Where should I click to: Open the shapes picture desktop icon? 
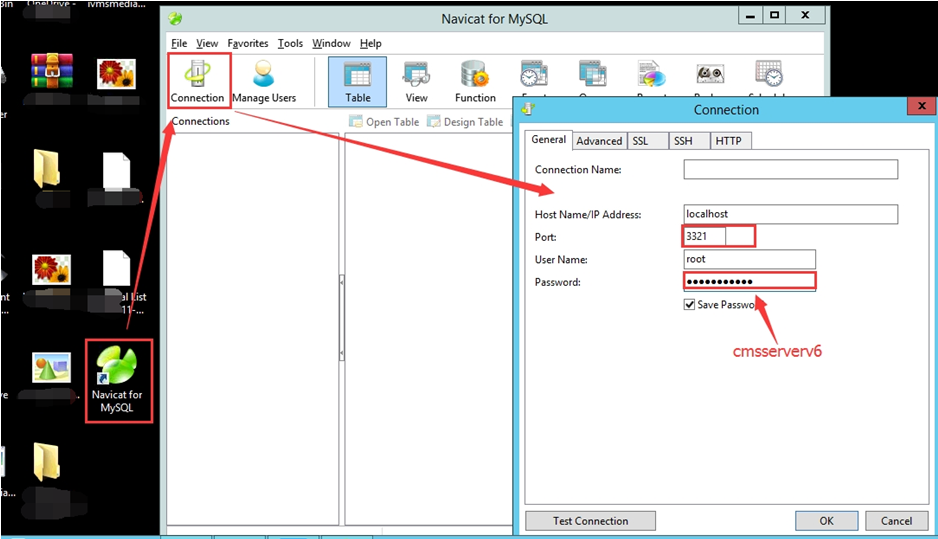tap(51, 367)
